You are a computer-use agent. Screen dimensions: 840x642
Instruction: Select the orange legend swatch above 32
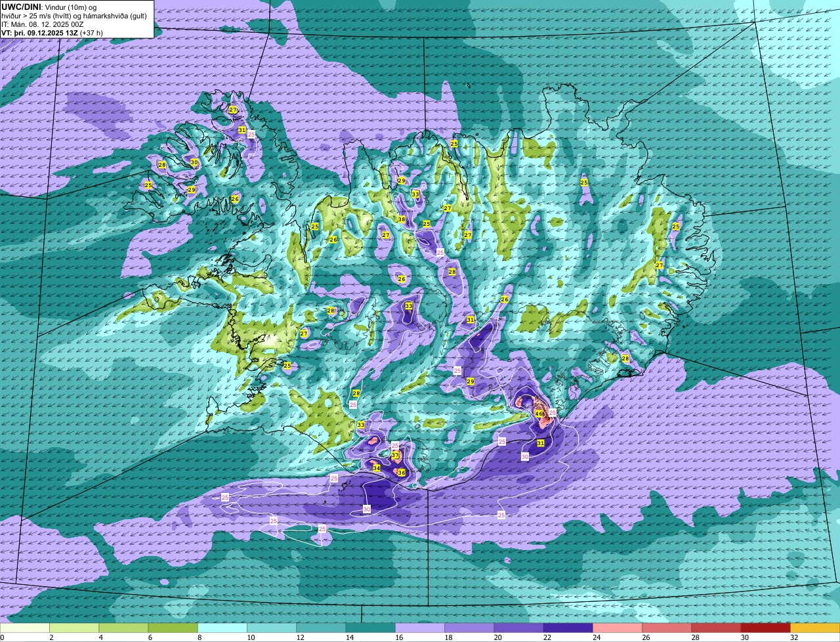815,628
